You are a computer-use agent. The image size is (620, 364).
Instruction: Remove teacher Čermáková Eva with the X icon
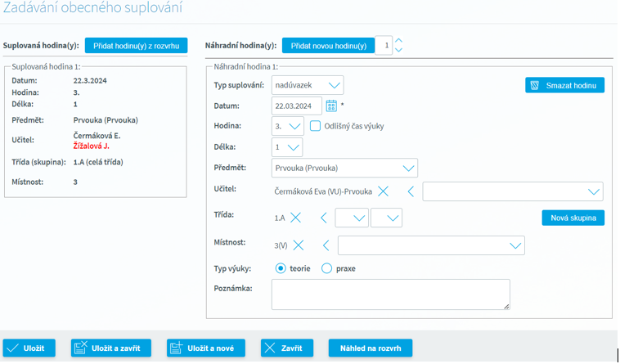coord(383,191)
